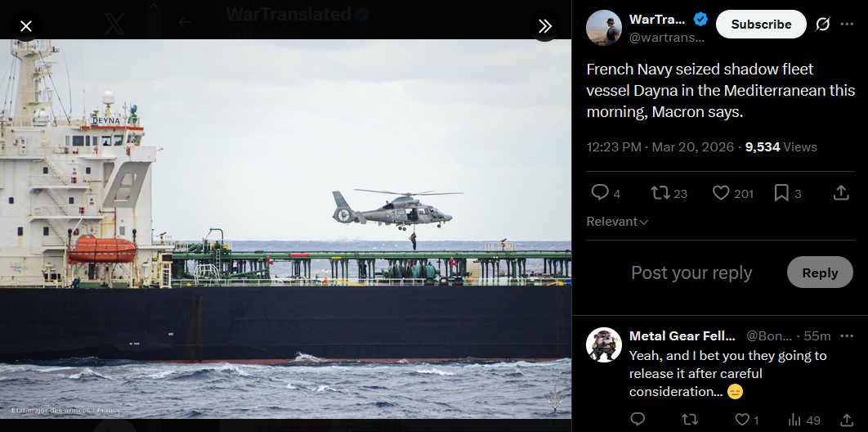Open WarTranslated profile avatar
868x432 pixels.
[604, 28]
